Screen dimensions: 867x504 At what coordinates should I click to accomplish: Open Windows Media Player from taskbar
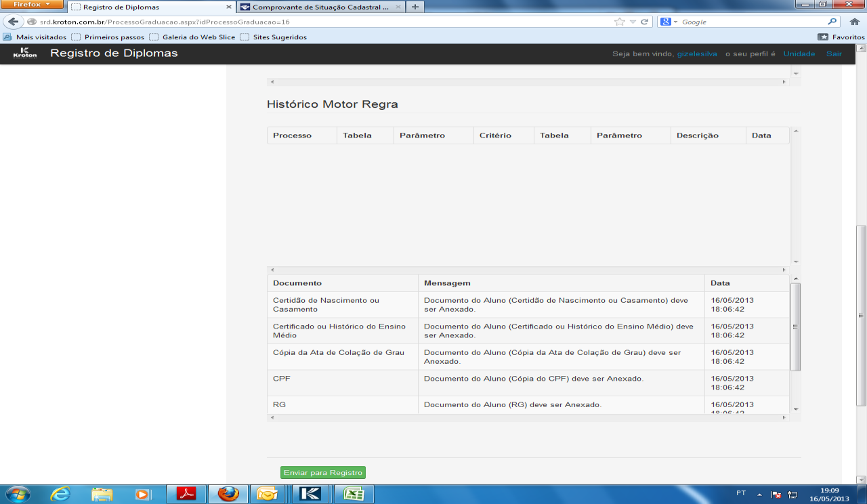143,494
